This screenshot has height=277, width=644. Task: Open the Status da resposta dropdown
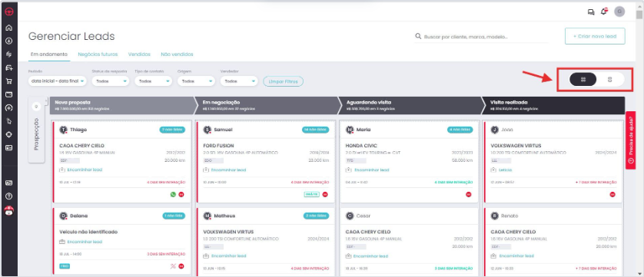point(110,81)
